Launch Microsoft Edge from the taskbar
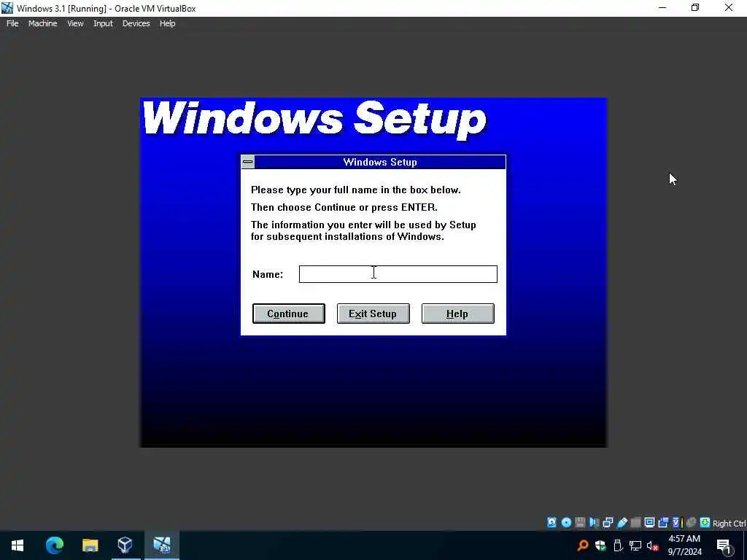This screenshot has height=560, width=747. tap(54, 545)
